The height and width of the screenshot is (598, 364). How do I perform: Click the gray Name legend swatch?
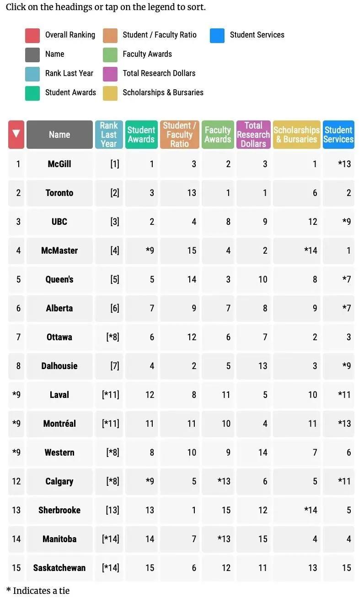32,54
